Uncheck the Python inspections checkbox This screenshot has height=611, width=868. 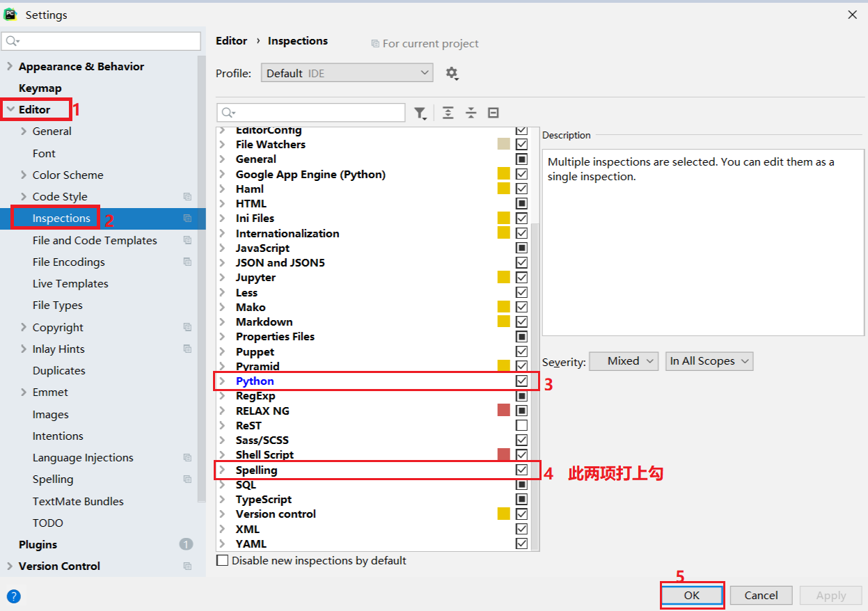(x=521, y=381)
